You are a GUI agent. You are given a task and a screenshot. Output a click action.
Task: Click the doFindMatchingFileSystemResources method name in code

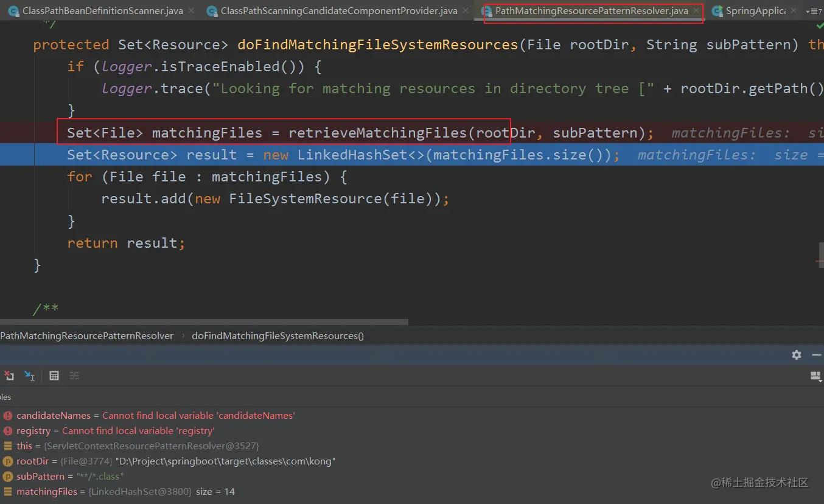(x=377, y=45)
